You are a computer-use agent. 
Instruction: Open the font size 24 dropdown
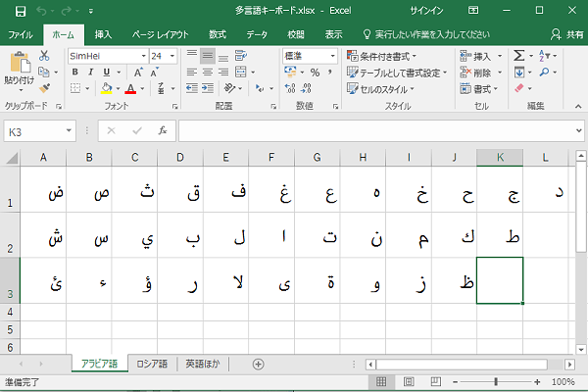click(172, 56)
